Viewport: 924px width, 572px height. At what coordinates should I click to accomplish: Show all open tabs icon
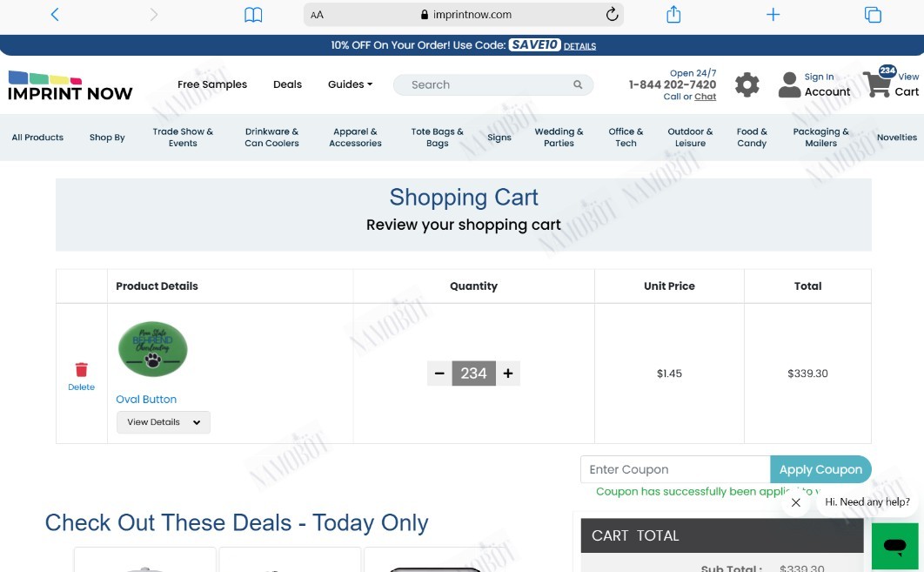873,15
